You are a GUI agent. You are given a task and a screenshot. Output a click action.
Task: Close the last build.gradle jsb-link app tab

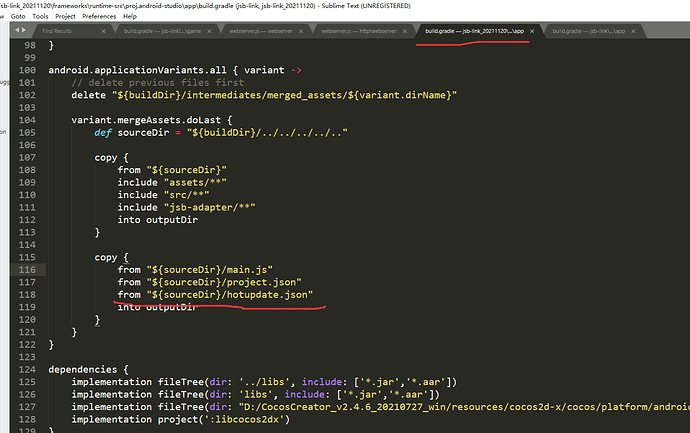point(633,31)
